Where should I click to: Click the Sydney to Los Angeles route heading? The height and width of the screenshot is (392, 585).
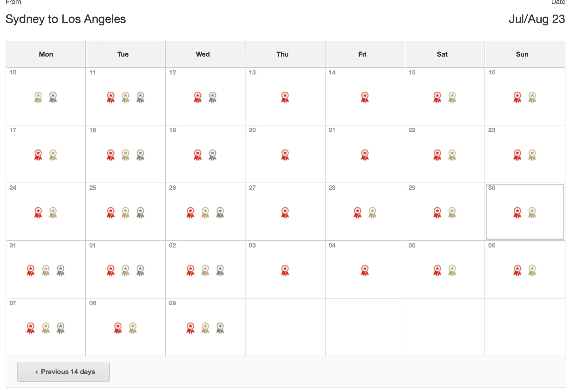pyautogui.click(x=66, y=19)
